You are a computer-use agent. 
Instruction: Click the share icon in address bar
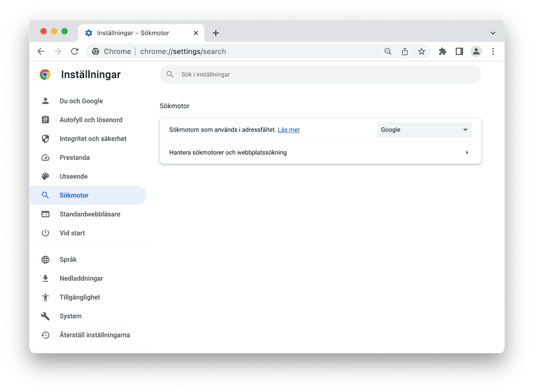pos(405,51)
